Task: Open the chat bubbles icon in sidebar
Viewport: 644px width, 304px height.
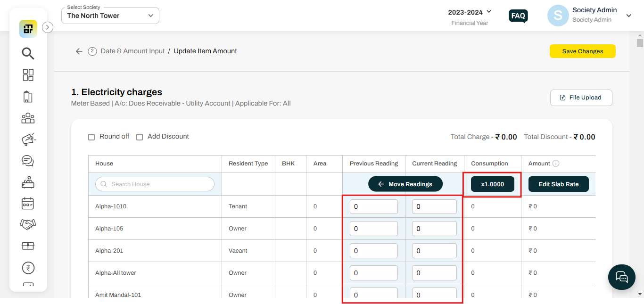Action: pyautogui.click(x=28, y=161)
